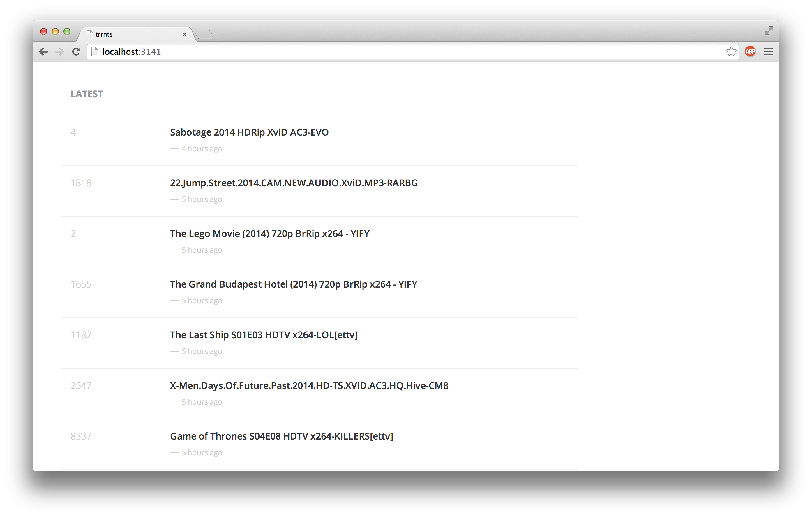Bookmark page with the star icon
The height and width of the screenshot is (517, 812).
pos(731,52)
